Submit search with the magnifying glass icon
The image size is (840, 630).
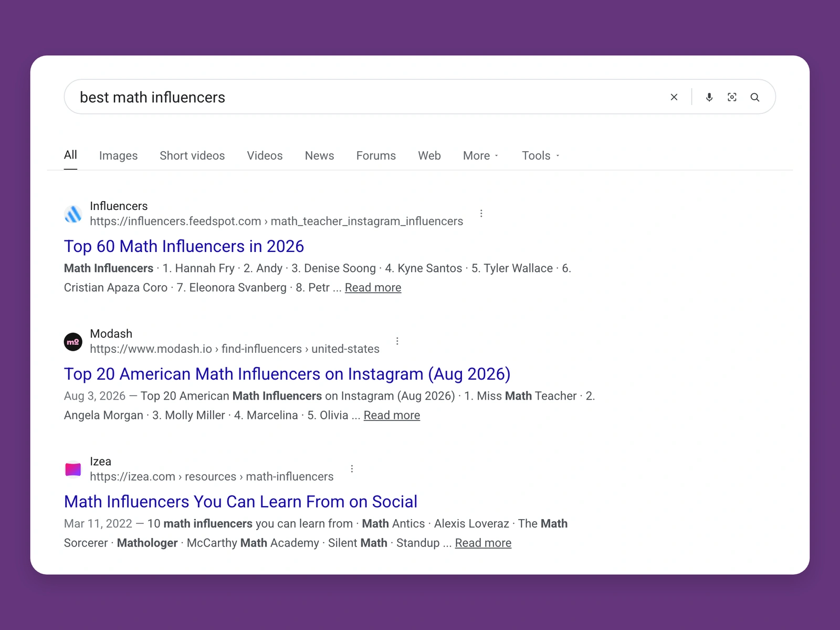click(x=755, y=97)
